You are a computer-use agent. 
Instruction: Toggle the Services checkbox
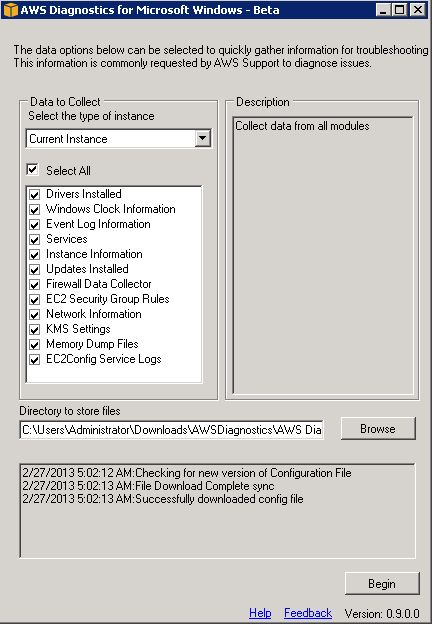click(x=35, y=239)
